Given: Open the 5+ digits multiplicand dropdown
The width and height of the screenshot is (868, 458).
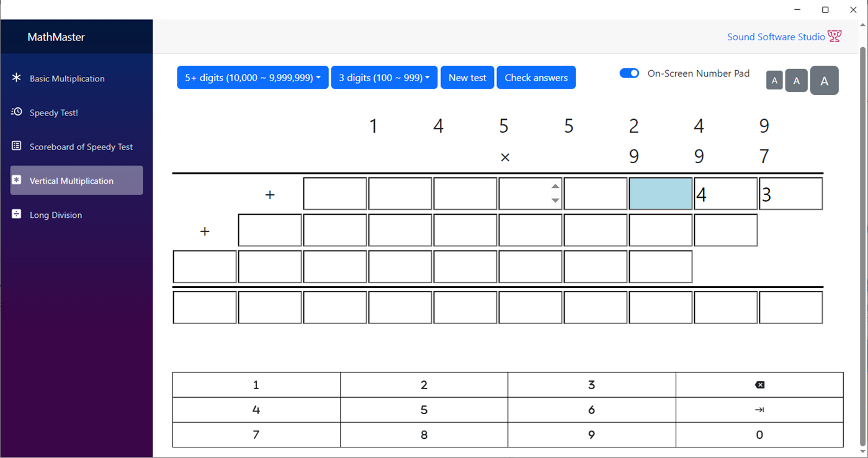Looking at the screenshot, I should pos(253,78).
